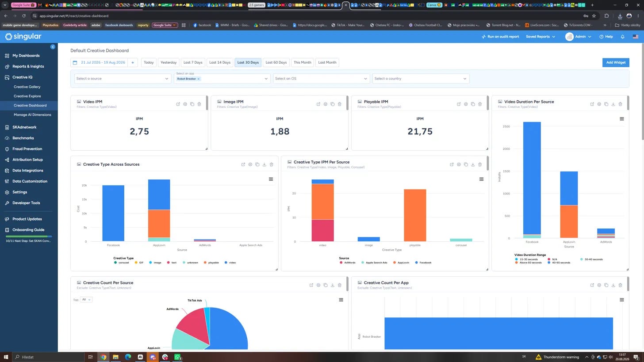Open Reports & Insights in sidebar
Image resolution: width=644 pixels, height=362 pixels.
click(x=28, y=66)
